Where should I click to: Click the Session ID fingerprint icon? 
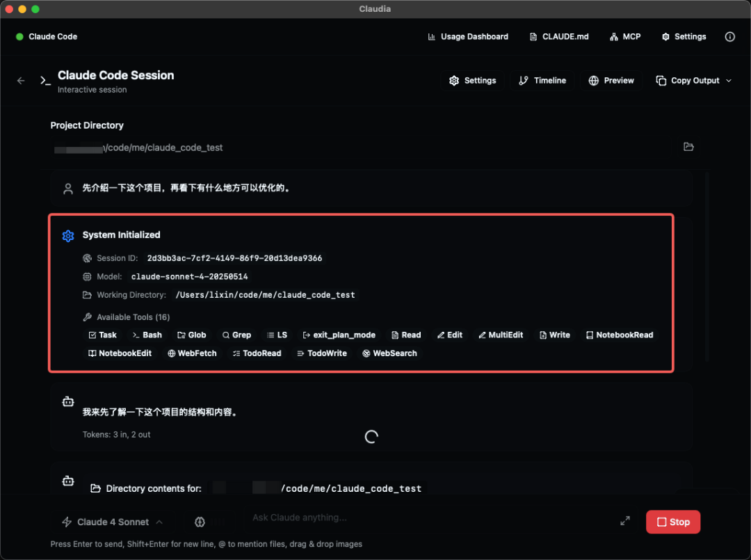coord(87,258)
